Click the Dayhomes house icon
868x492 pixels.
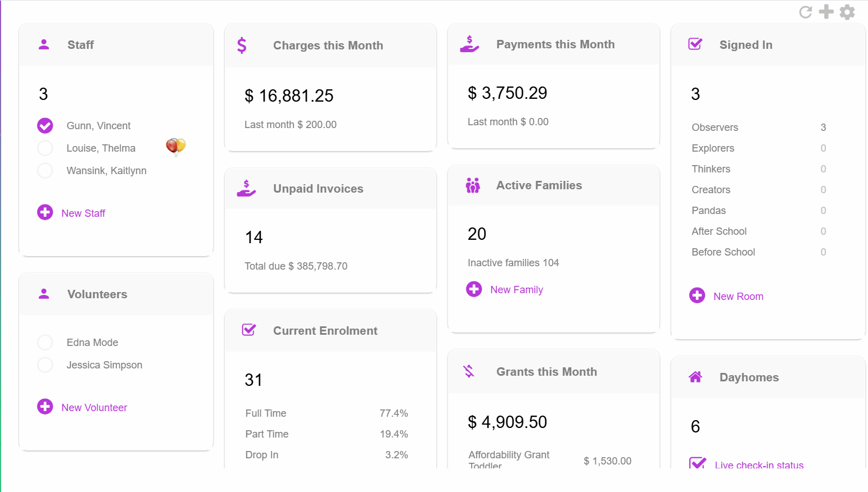pos(695,377)
